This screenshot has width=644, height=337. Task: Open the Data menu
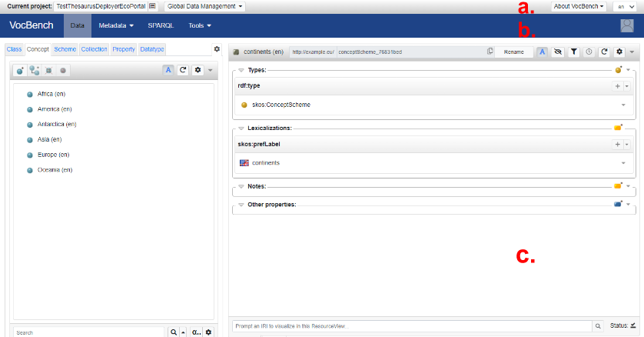click(77, 25)
